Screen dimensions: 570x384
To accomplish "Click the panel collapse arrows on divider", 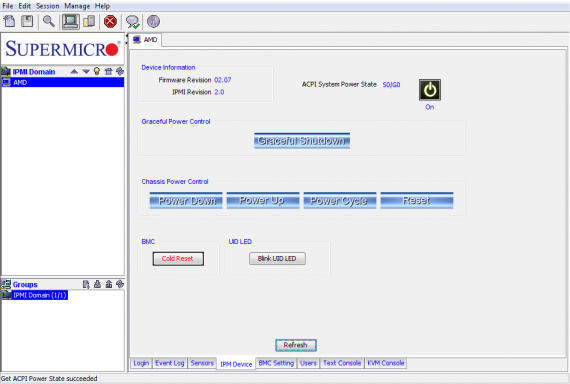I will point(127,39).
